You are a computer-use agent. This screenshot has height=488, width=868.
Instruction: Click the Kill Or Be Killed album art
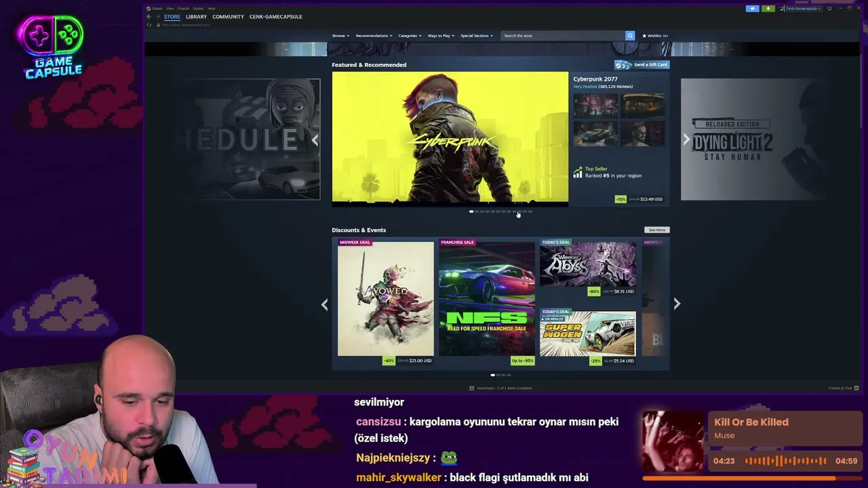pos(673,441)
